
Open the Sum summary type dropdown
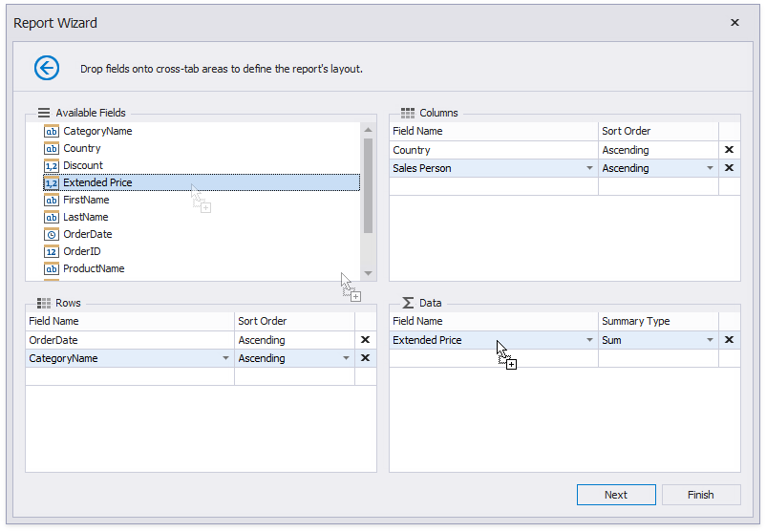[710, 341]
